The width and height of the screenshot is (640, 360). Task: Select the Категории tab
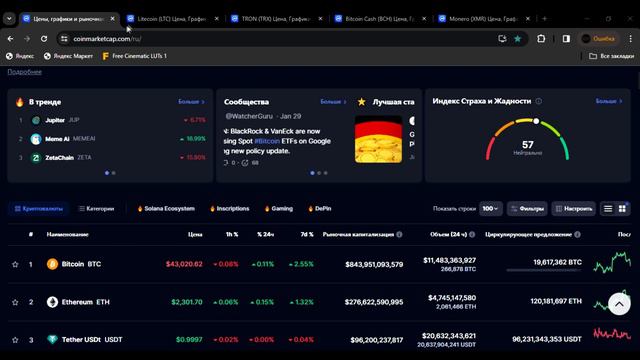coord(96,209)
